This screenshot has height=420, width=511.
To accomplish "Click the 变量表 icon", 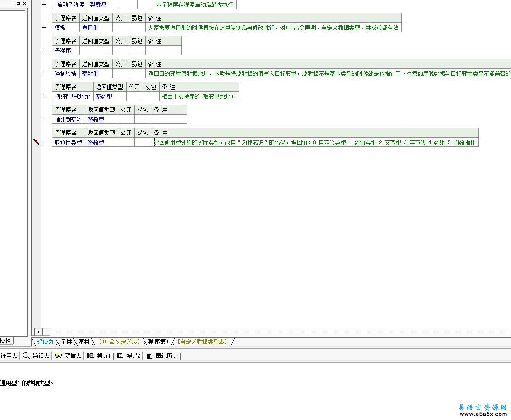I will 59,356.
